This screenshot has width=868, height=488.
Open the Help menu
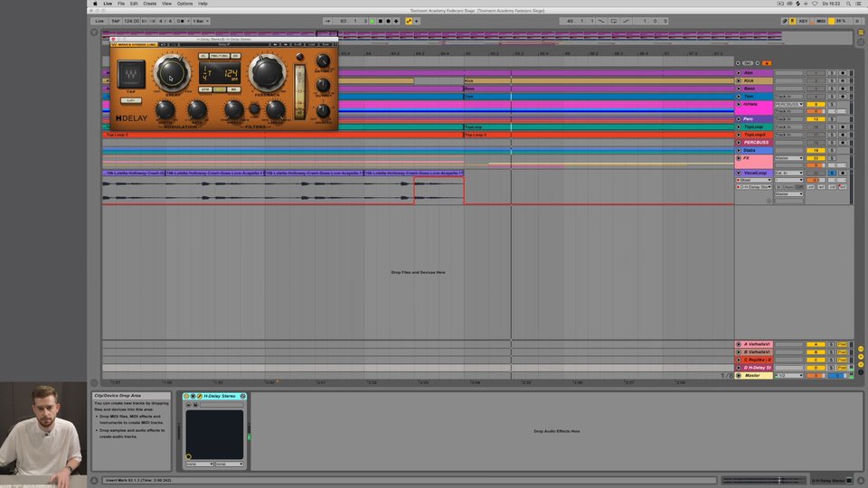point(203,4)
